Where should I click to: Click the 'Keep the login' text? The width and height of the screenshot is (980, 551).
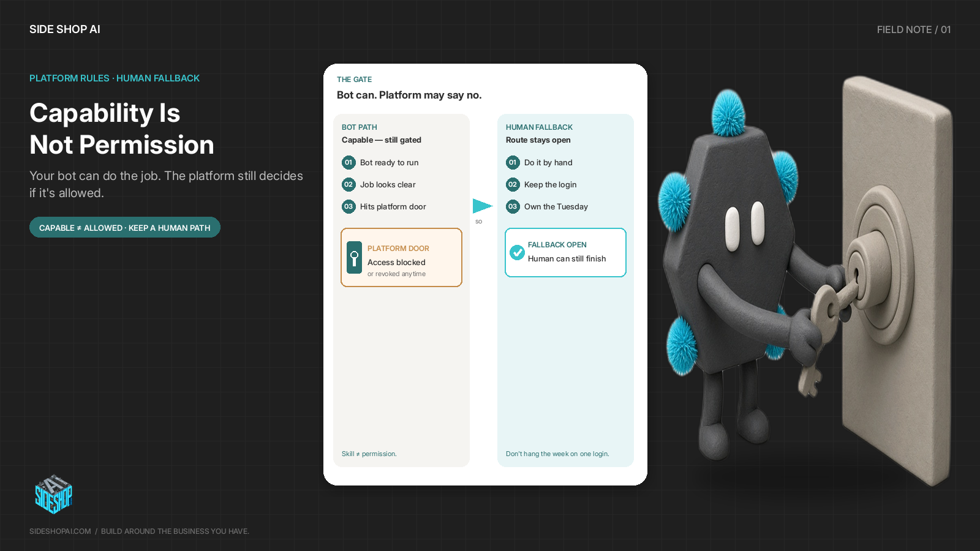point(551,184)
